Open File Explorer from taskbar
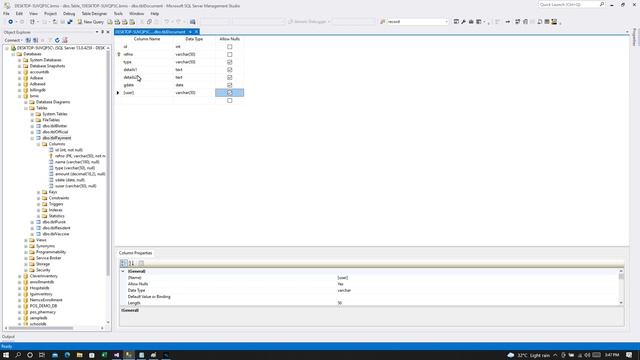This screenshot has height=360, width=640. pos(80,355)
